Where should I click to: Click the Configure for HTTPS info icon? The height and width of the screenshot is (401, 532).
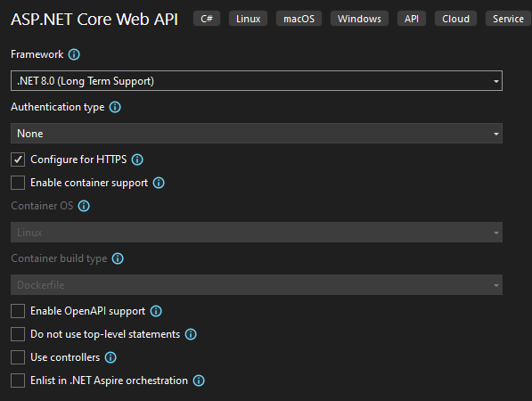[x=137, y=160]
